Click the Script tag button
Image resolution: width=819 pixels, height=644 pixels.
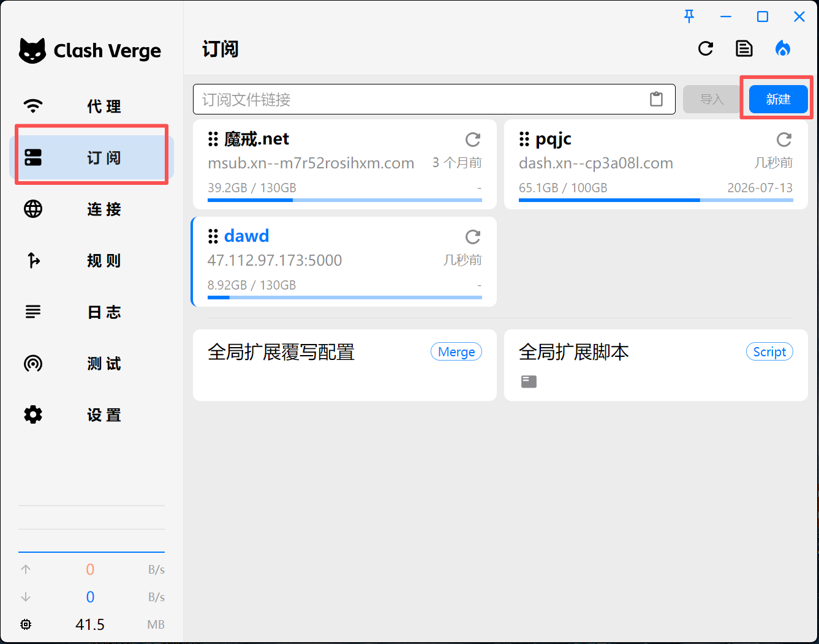click(769, 352)
